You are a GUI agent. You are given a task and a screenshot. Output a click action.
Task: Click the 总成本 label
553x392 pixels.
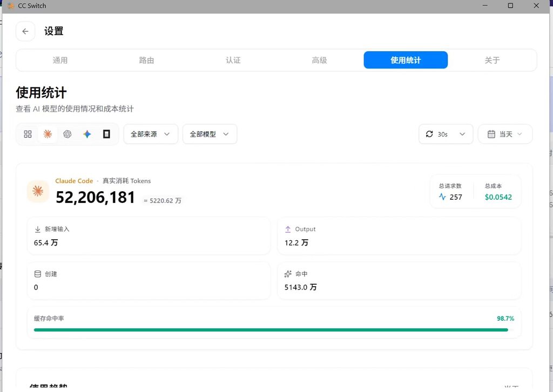click(x=493, y=186)
